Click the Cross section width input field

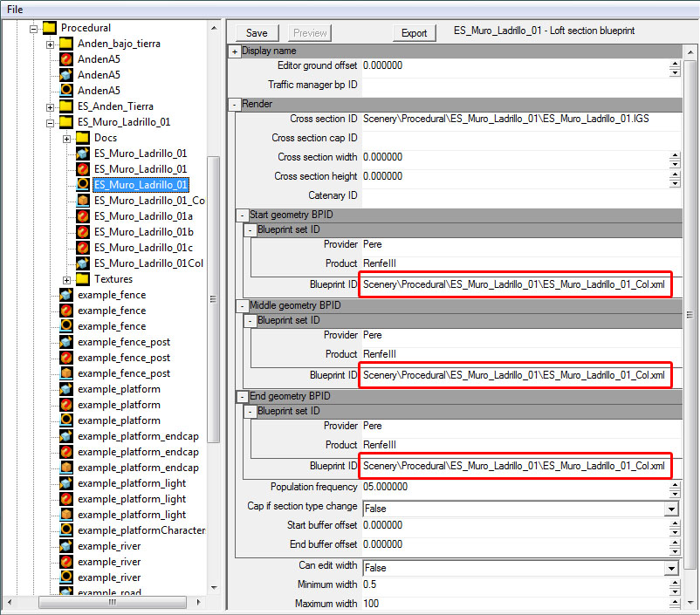click(x=513, y=158)
